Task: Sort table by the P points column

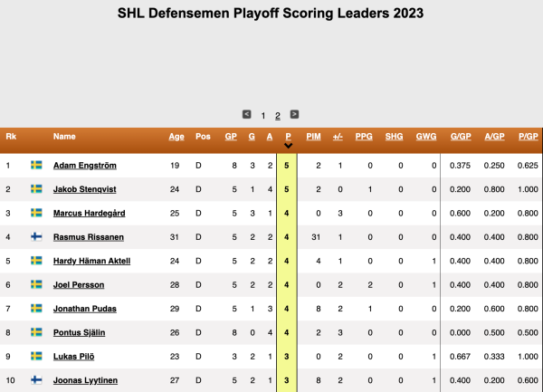Action: (288, 138)
